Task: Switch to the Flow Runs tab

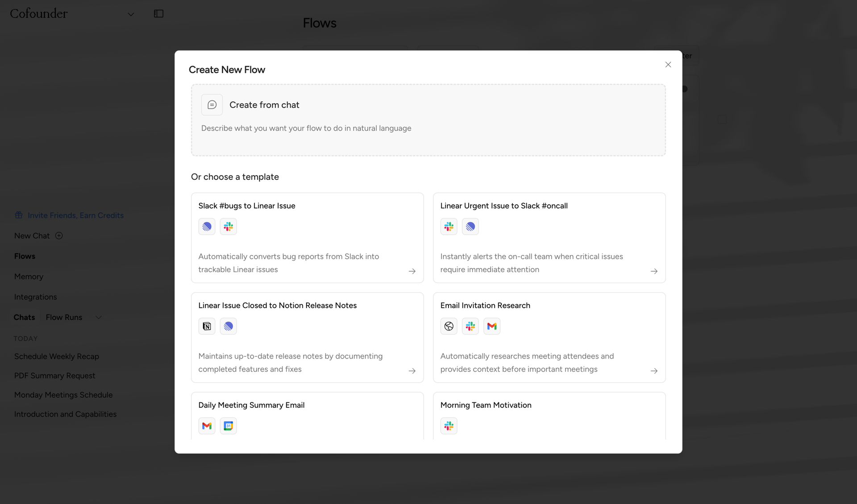Action: (64, 317)
